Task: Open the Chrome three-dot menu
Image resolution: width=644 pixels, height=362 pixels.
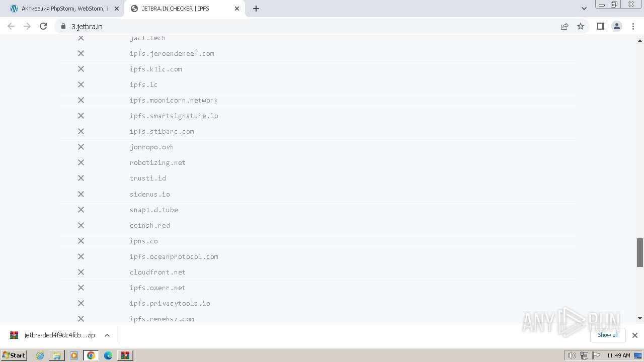Action: 633,26
